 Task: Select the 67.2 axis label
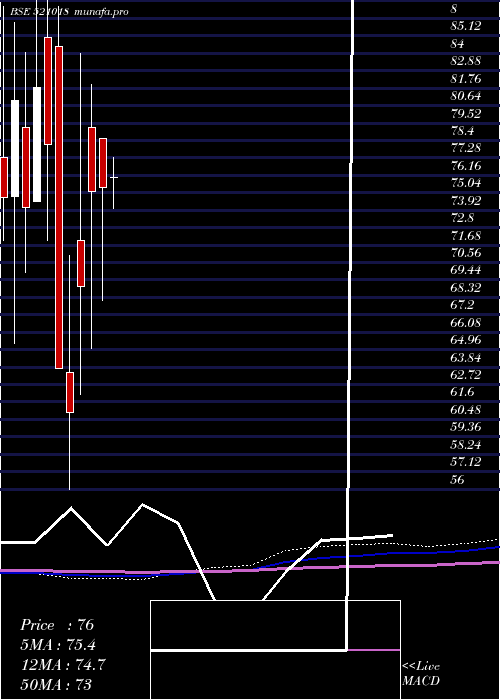(x=462, y=305)
